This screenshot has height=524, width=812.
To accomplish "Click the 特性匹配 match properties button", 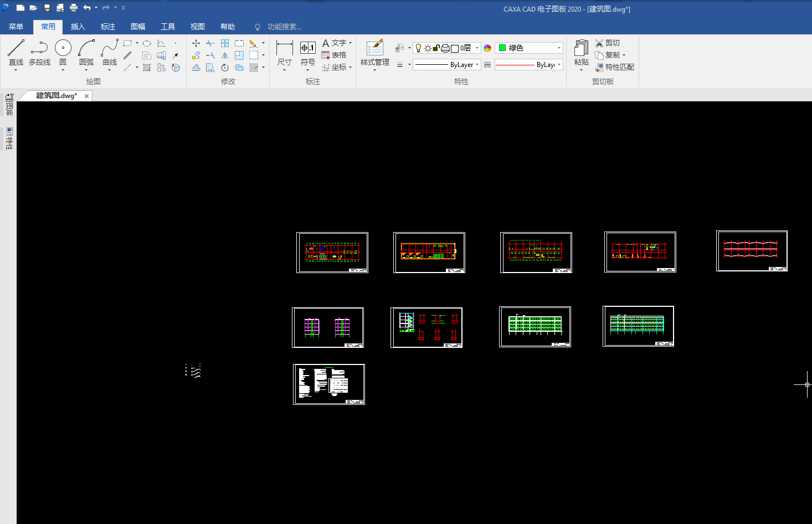I will point(615,68).
